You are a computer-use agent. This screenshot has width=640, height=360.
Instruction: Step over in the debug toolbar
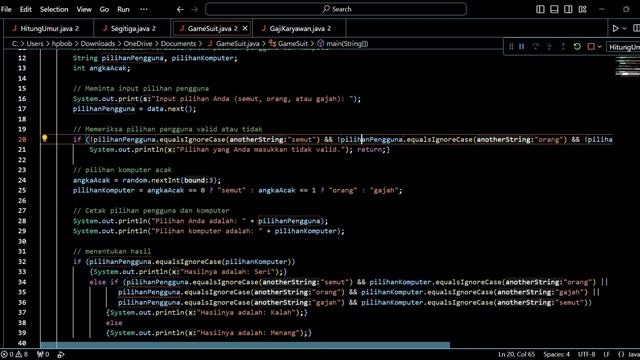click(x=535, y=47)
